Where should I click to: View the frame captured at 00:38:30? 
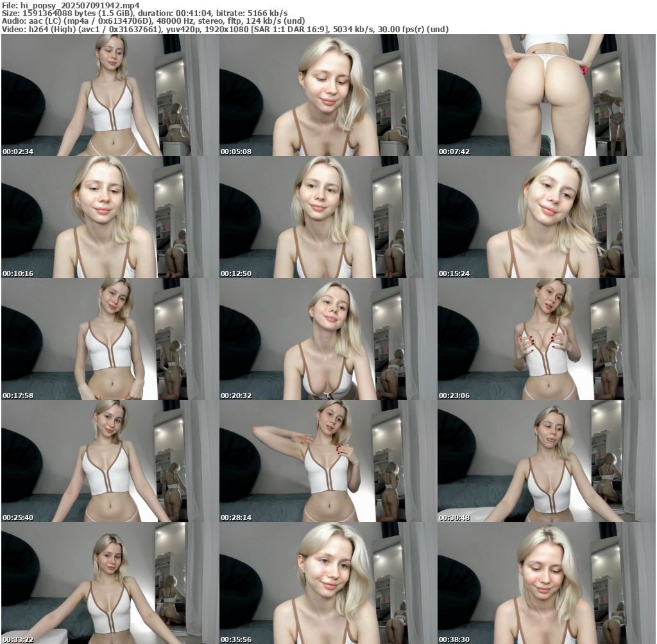547,583
